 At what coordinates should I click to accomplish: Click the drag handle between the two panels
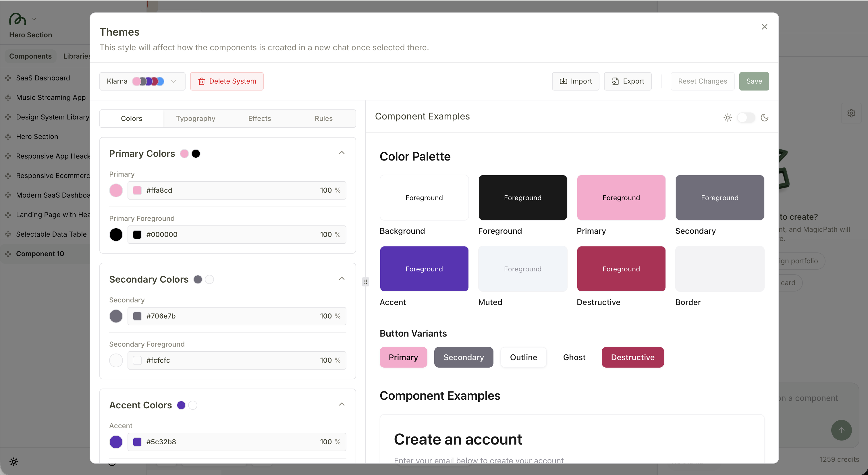point(366,282)
